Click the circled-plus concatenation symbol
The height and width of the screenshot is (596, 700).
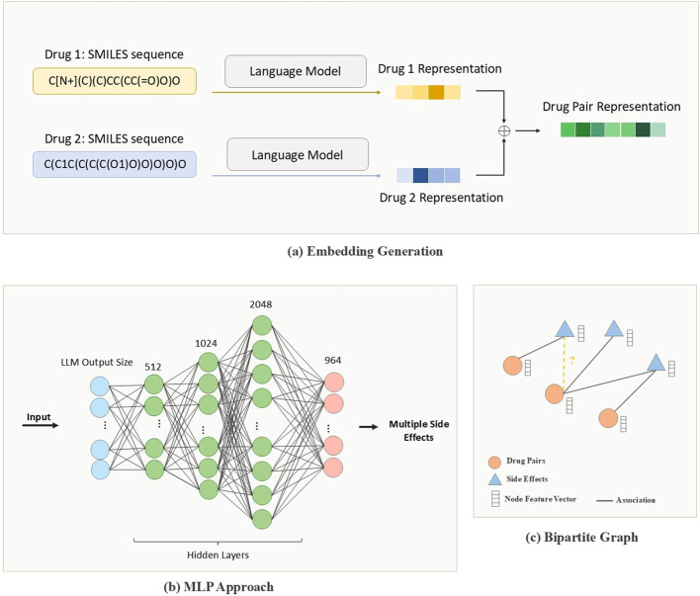tap(504, 130)
